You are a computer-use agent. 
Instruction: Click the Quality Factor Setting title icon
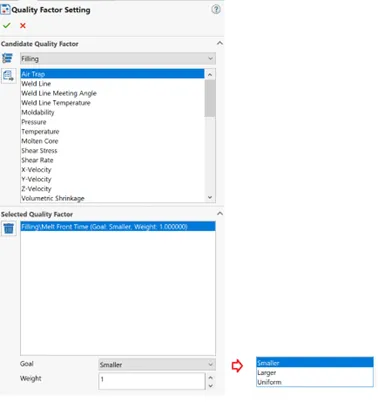coord(5,9)
